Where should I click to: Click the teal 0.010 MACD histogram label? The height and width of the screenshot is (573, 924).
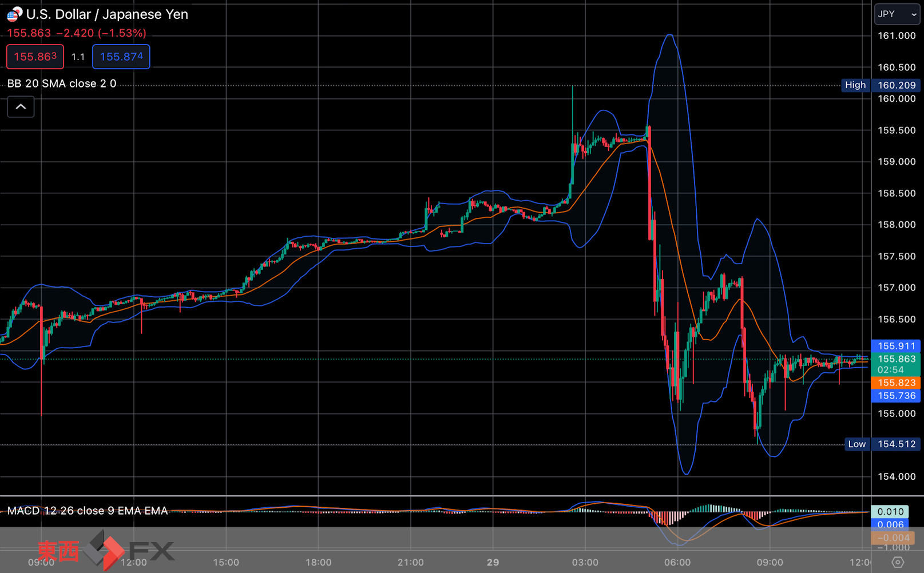coord(890,512)
